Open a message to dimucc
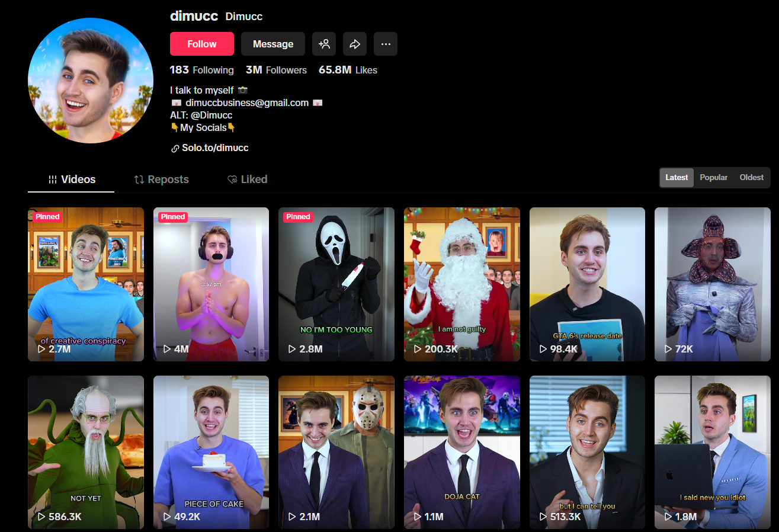 click(273, 43)
